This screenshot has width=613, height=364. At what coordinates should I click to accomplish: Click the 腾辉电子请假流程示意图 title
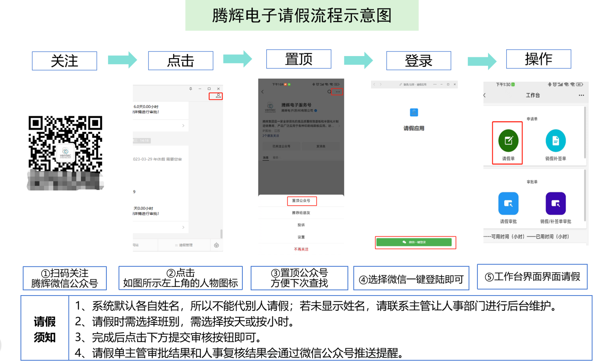(302, 16)
